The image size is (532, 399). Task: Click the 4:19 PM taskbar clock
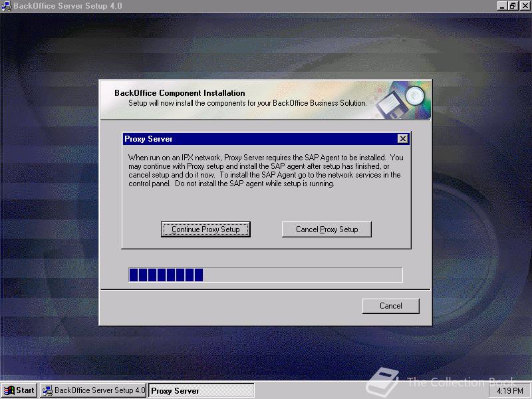[x=510, y=391]
